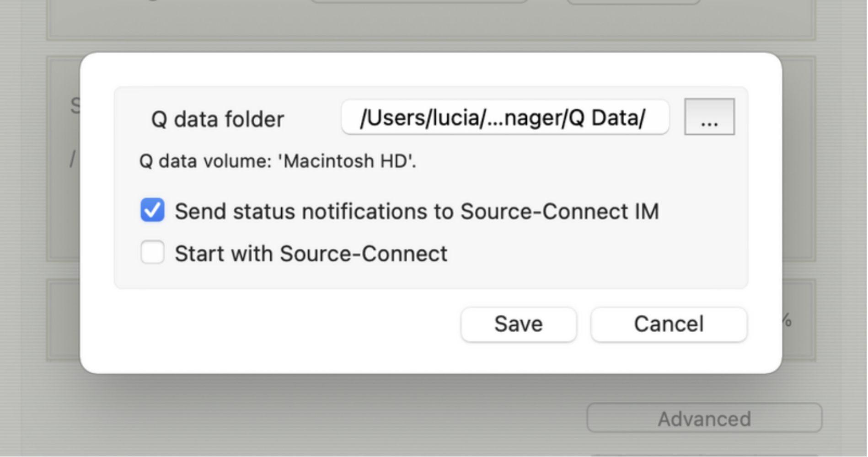Click the 'Macintosh HD' volume name
This screenshot has height=457, width=868.
pyautogui.click(x=346, y=161)
